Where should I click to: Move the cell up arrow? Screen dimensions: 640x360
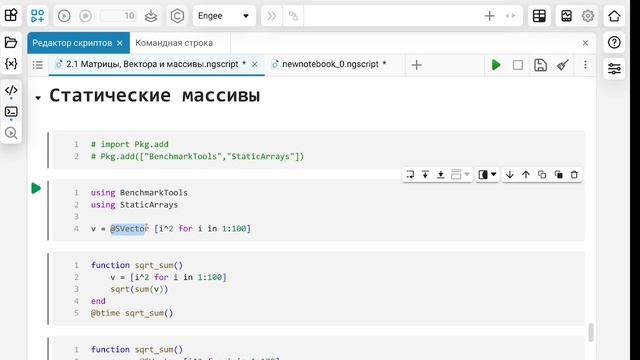pyautogui.click(x=526, y=175)
